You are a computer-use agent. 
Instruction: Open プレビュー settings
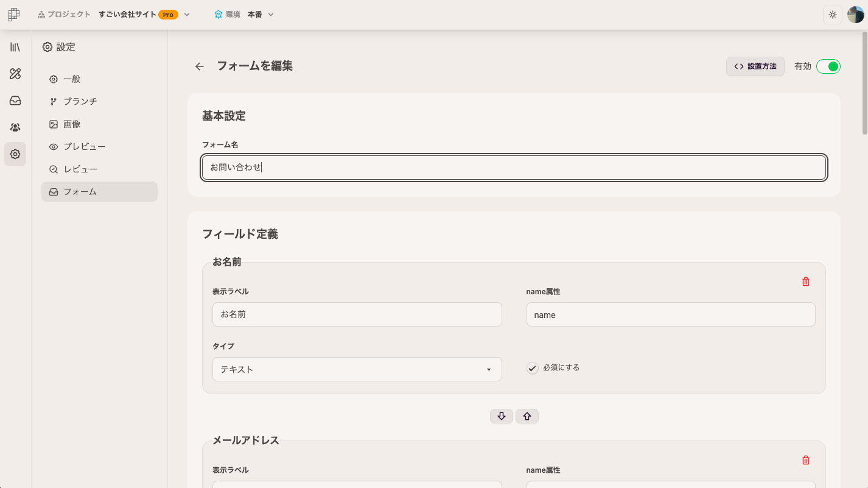99,147
